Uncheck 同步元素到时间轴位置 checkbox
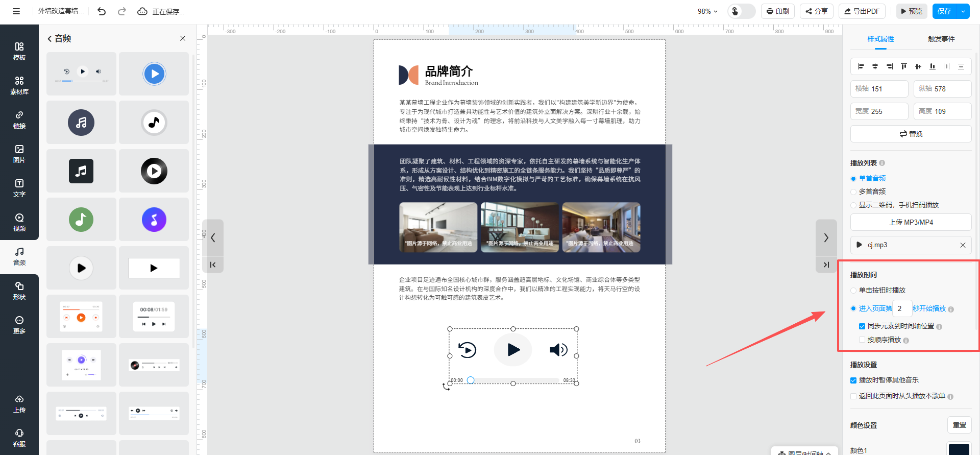The height and width of the screenshot is (455, 980). (862, 326)
